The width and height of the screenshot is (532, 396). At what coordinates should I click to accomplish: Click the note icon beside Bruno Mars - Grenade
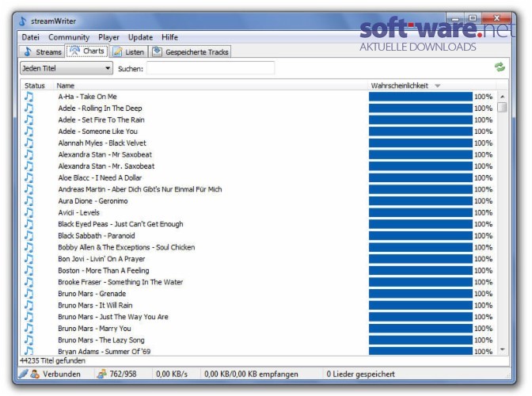tap(28, 294)
